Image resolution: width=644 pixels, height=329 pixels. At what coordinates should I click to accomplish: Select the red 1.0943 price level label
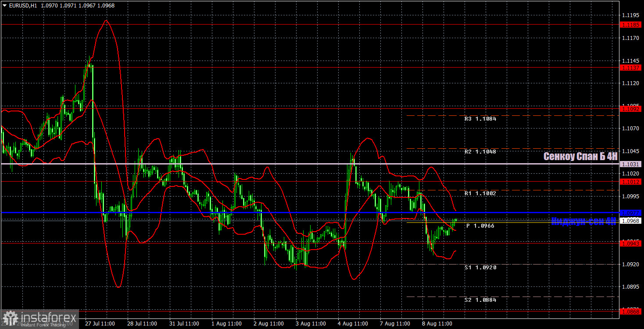(x=631, y=243)
